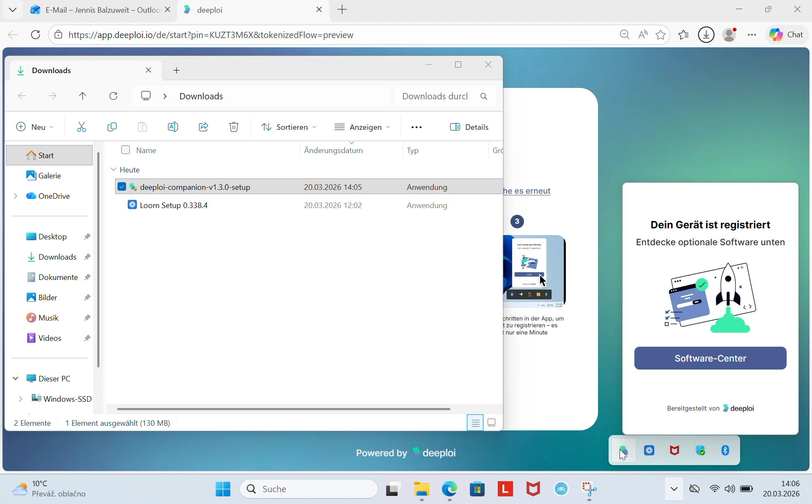Screen dimensions: 812x504
Task: Click the Copy icon in Explorer toolbar
Action: [112, 127]
